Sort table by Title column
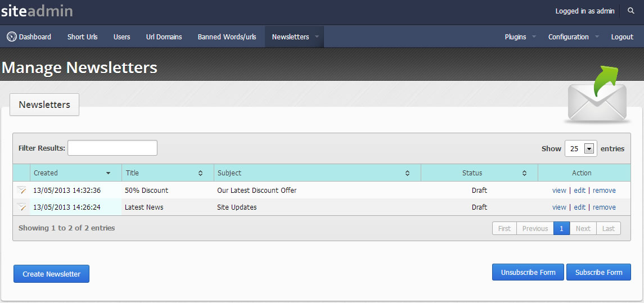 200,173
